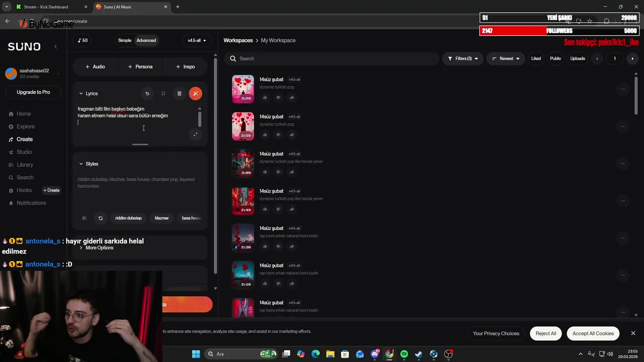
Task: Open OBS Studio from the taskbar
Action: [x=448, y=354]
